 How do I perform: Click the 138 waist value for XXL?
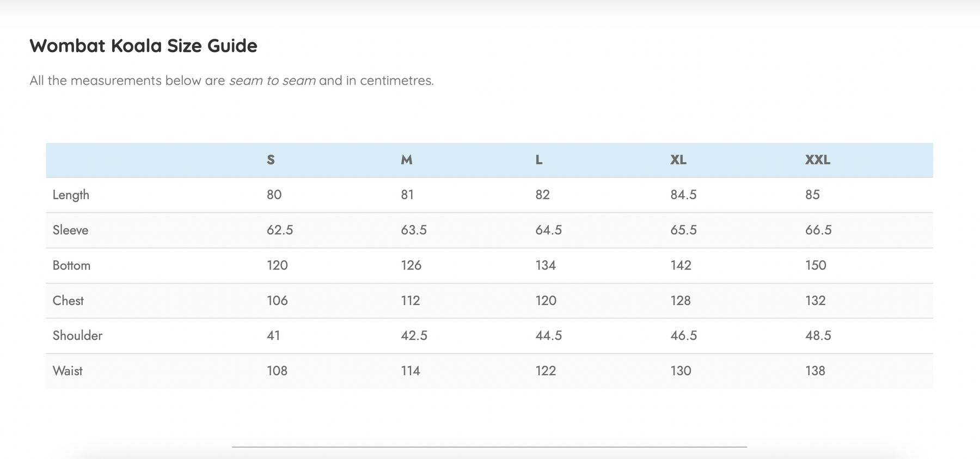click(x=815, y=371)
